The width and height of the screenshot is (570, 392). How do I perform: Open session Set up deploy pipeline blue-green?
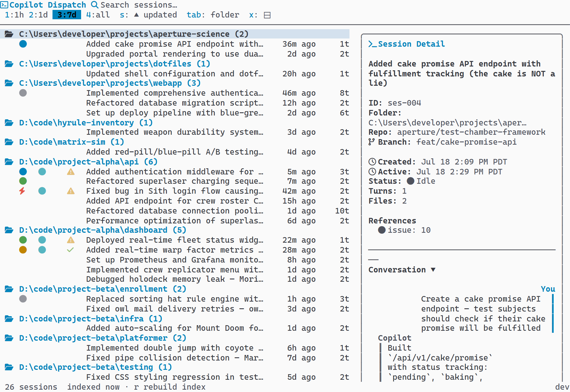175,113
